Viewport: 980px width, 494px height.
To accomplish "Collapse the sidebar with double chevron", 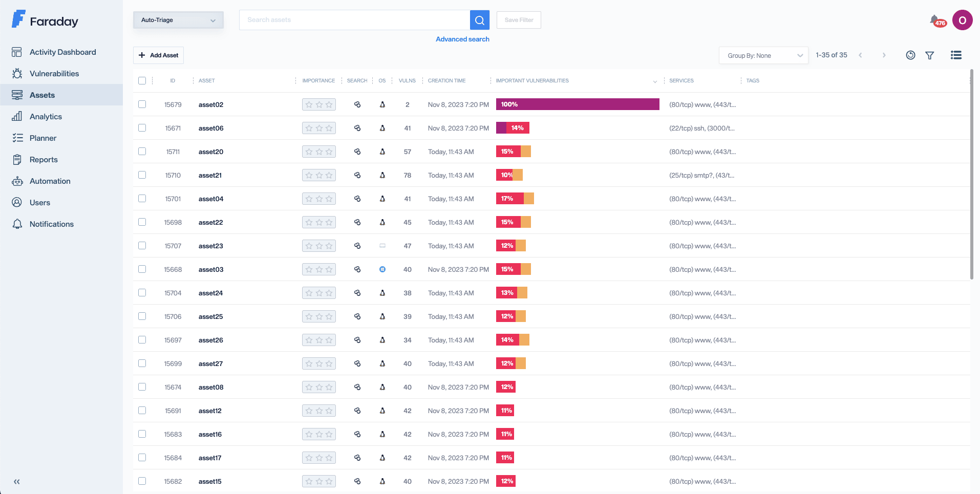I will tap(17, 481).
